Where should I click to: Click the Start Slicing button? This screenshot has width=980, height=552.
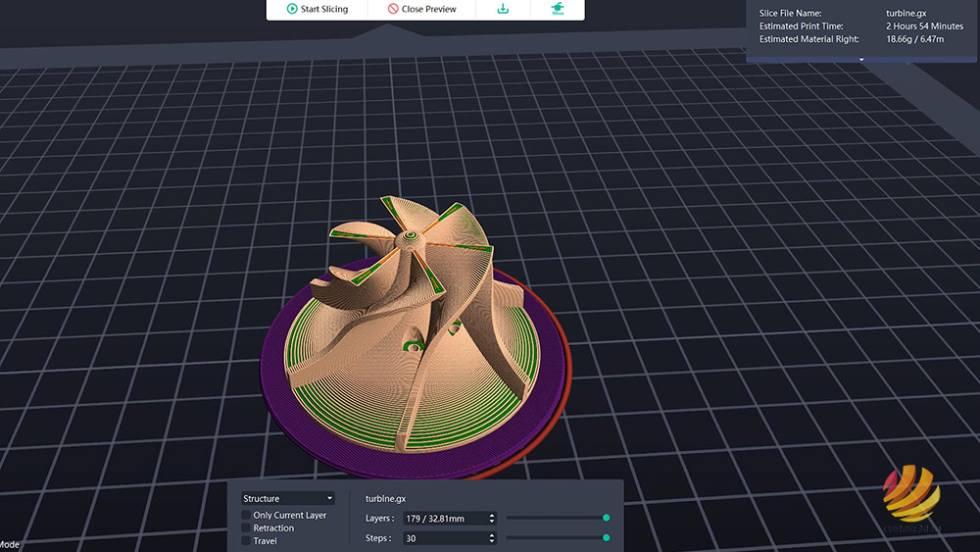coord(317,9)
